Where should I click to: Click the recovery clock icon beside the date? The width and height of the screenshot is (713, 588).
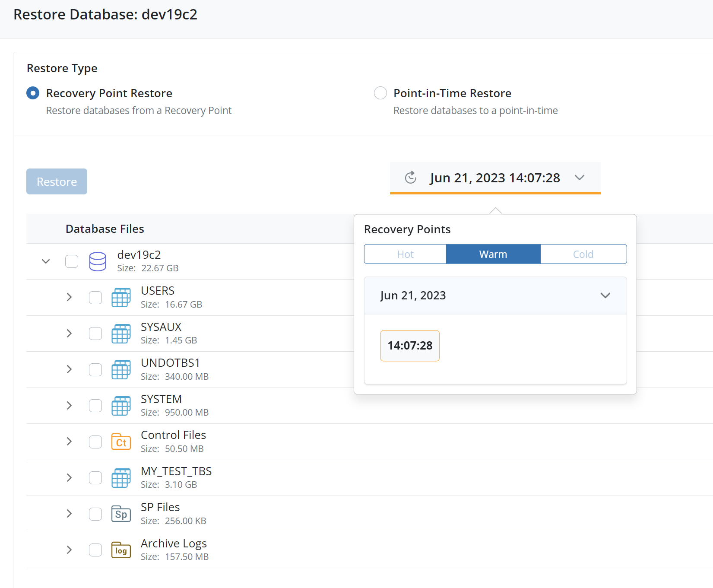coord(411,178)
